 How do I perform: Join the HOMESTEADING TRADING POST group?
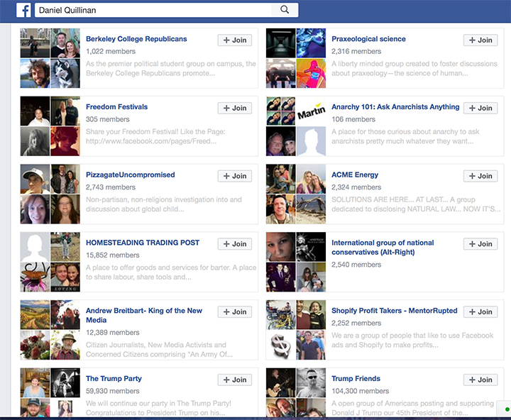(235, 244)
